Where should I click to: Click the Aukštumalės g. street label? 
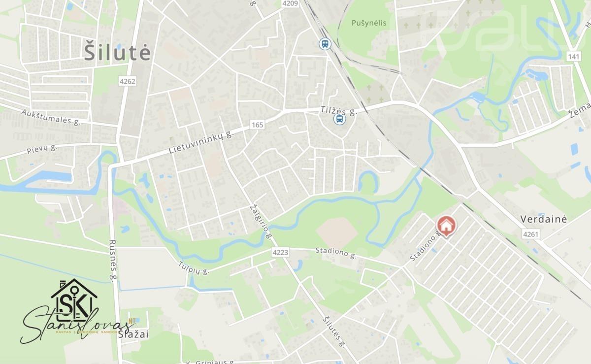(x=51, y=116)
